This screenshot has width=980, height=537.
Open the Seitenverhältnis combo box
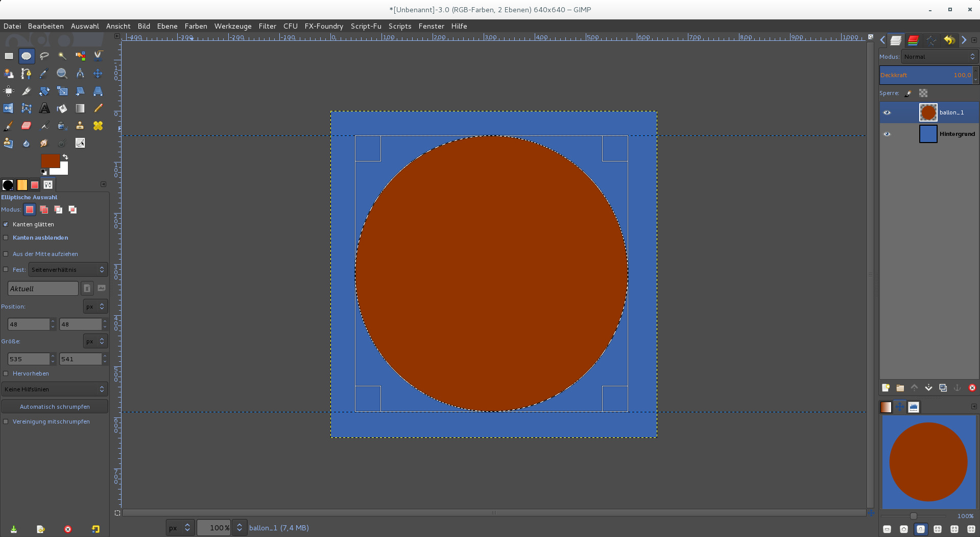[x=67, y=270]
